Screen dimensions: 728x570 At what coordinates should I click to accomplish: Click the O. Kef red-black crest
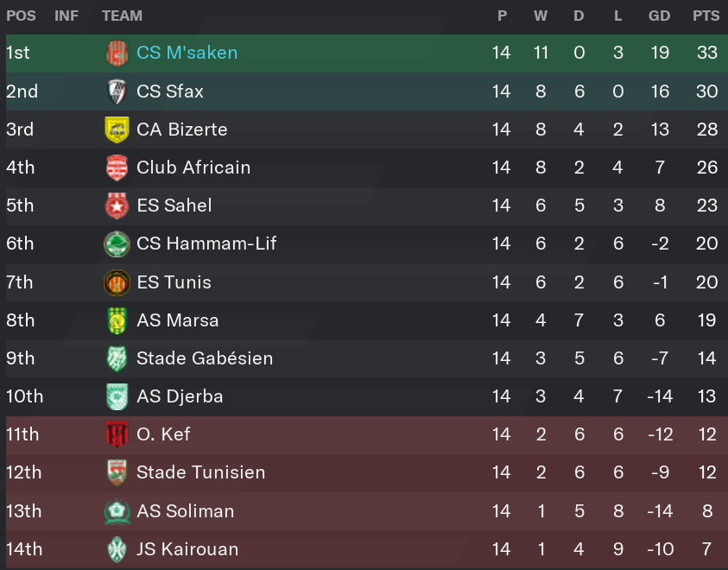(117, 434)
